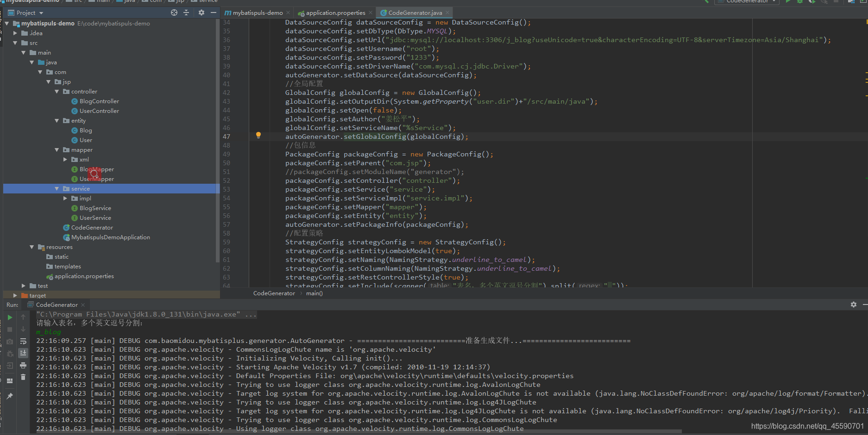Open Run panel settings gear
Viewport: 868px width, 435px height.
click(x=853, y=304)
